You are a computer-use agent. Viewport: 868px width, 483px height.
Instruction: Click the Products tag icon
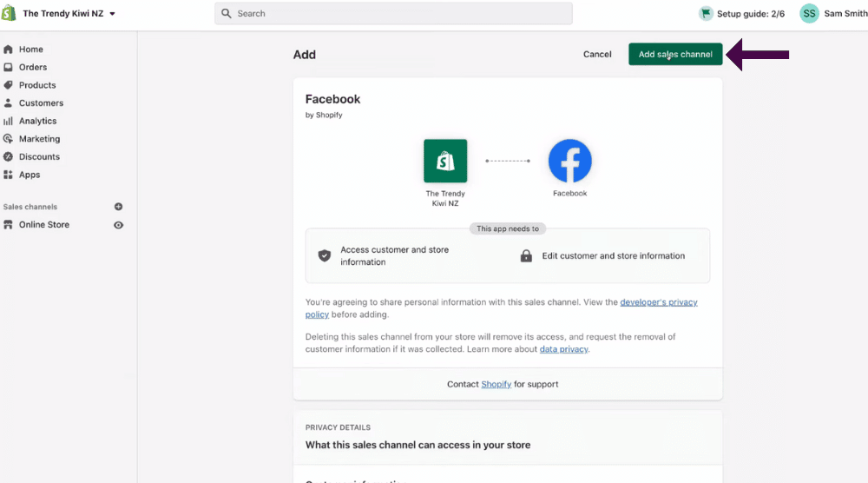click(x=8, y=85)
